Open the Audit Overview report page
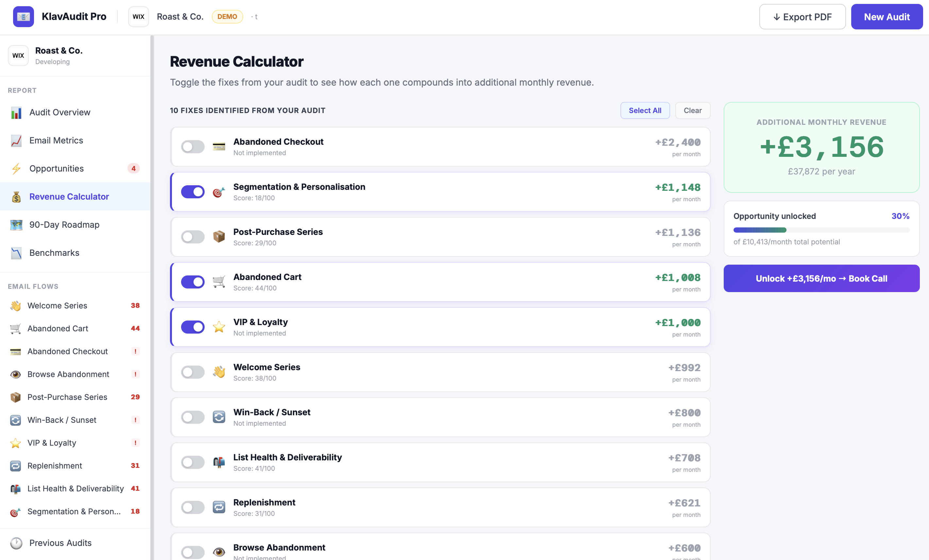 click(75, 113)
